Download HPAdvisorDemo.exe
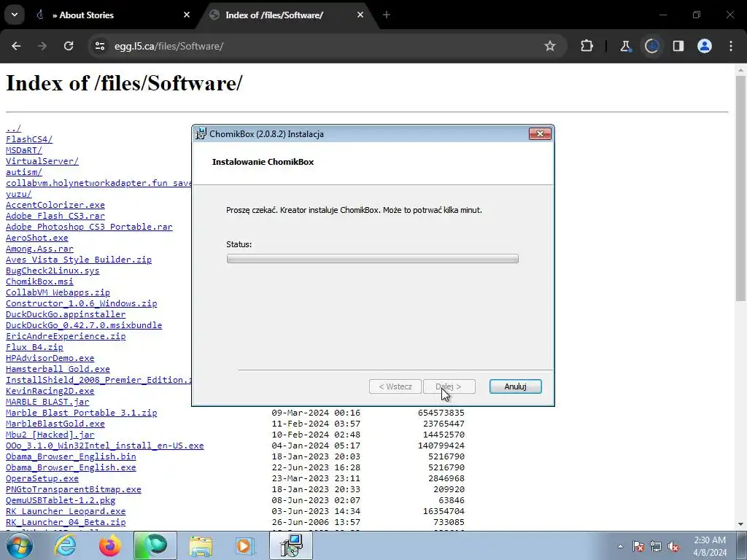 50,358
